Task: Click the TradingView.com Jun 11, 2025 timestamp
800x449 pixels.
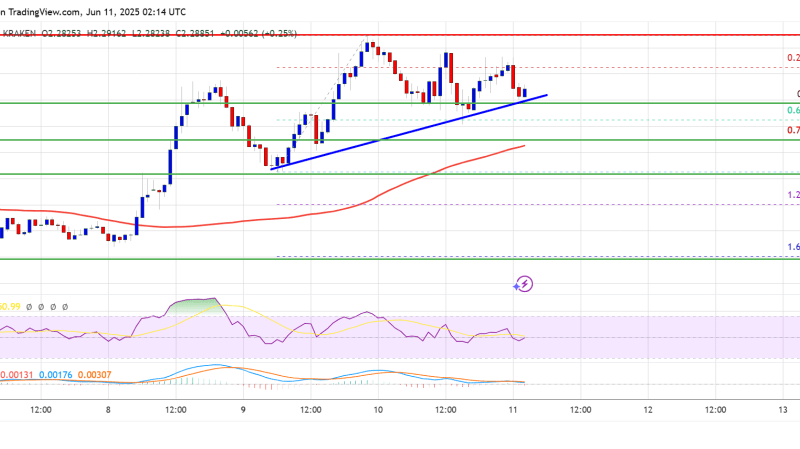Action: pyautogui.click(x=93, y=12)
